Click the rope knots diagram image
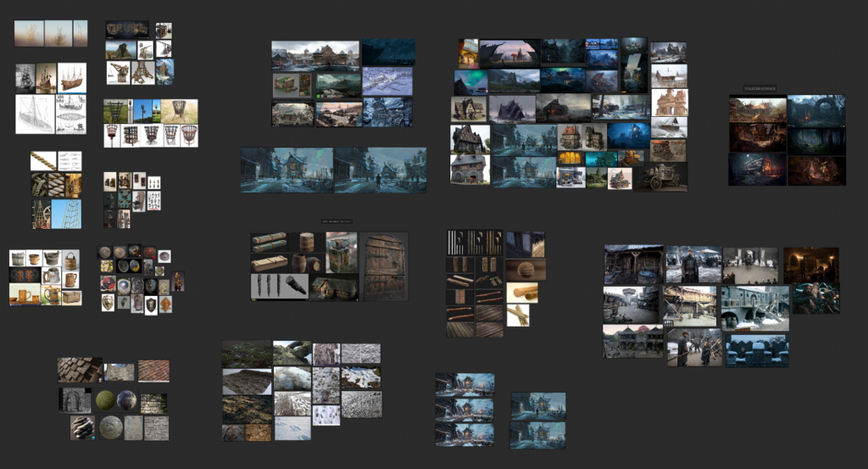This screenshot has width=868, height=469. point(70,161)
